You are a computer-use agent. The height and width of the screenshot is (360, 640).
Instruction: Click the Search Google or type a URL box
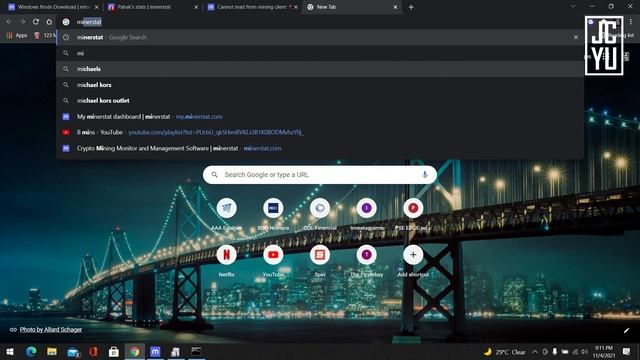320,175
